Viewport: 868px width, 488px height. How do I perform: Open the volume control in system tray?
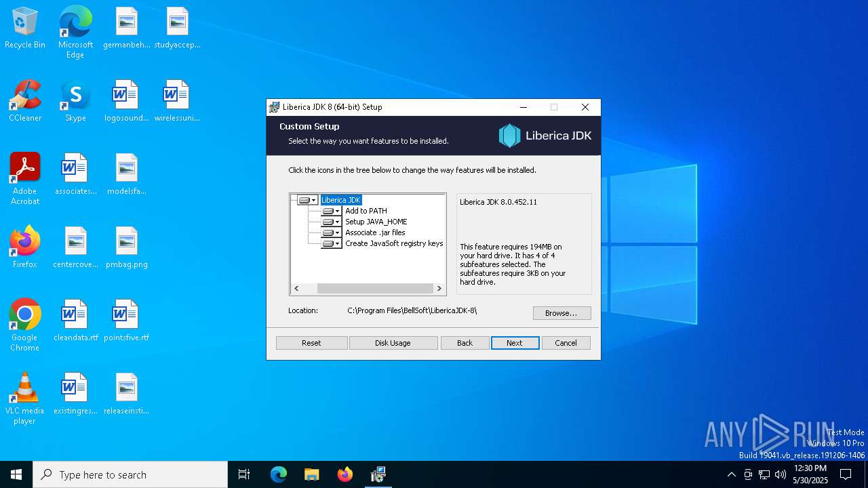[780, 474]
